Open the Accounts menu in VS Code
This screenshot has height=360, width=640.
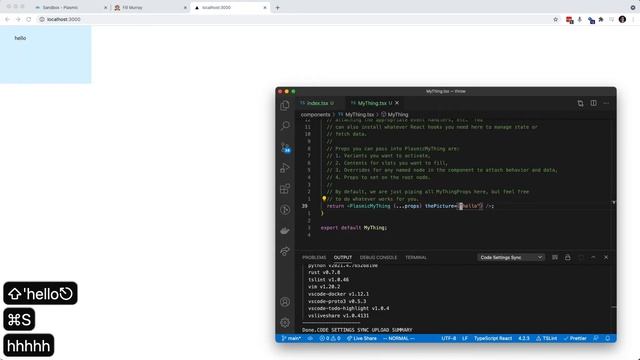(285, 302)
